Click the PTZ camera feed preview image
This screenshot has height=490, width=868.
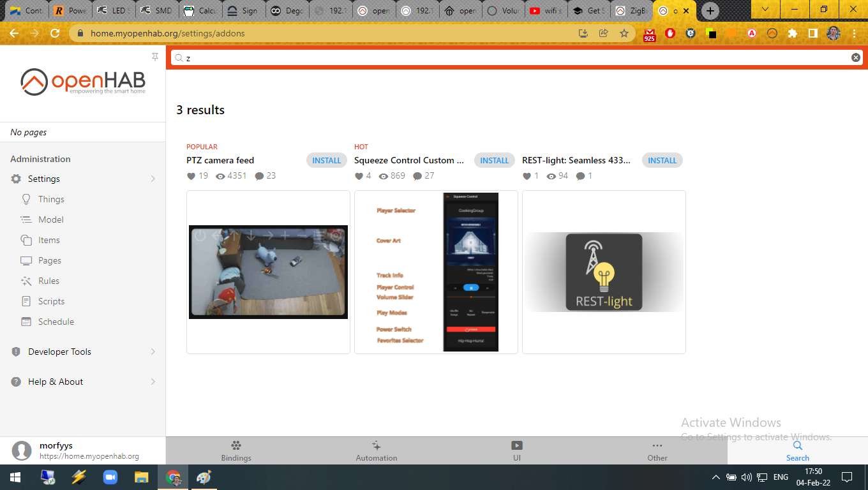(268, 272)
